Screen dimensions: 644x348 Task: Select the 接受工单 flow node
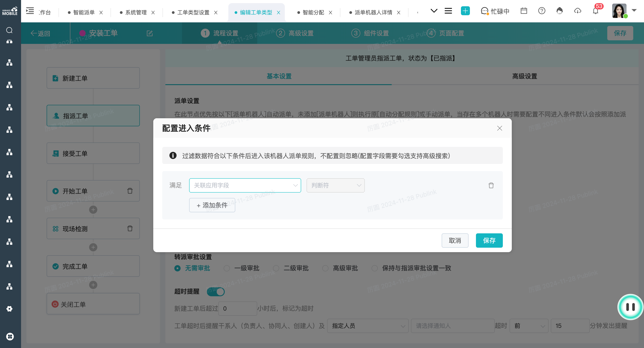[93, 153]
